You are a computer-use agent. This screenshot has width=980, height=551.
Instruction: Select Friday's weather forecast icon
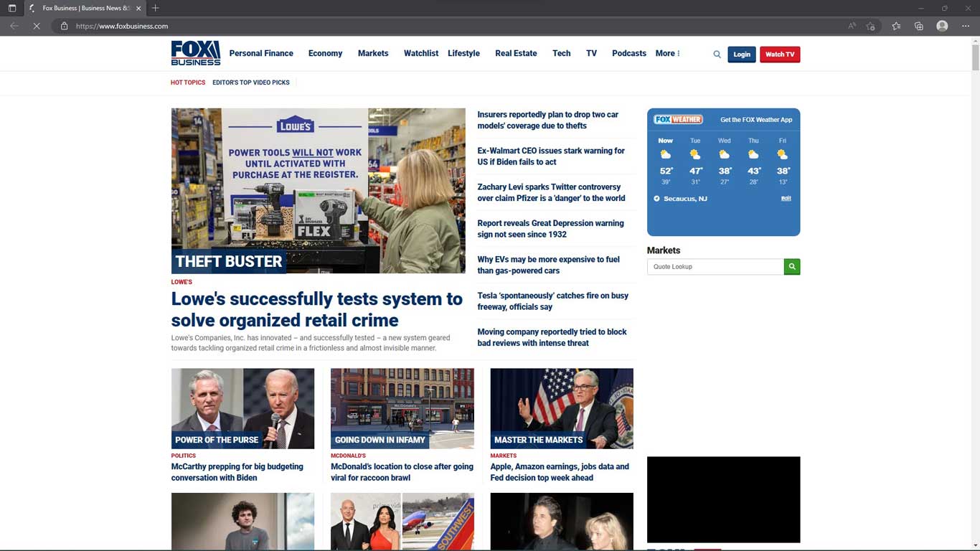(783, 154)
